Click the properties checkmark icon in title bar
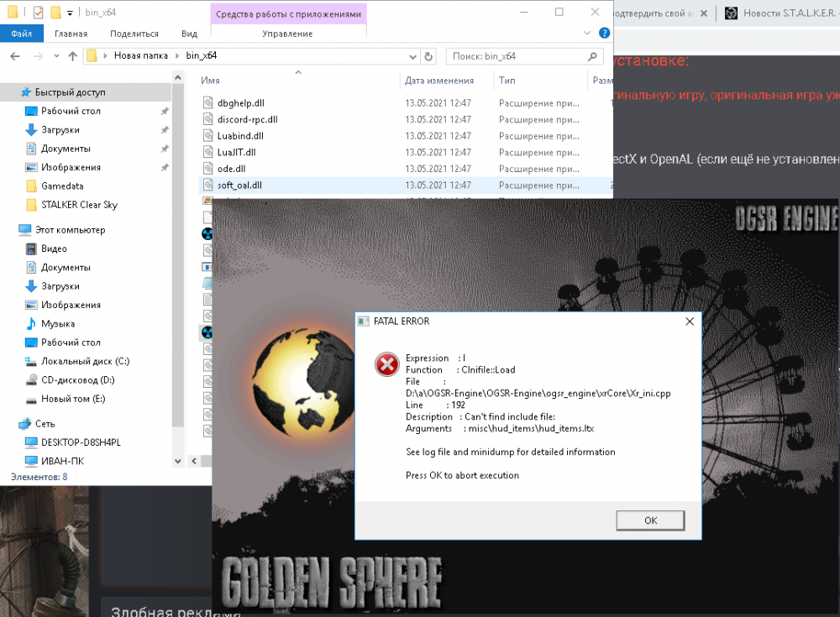 point(38,12)
